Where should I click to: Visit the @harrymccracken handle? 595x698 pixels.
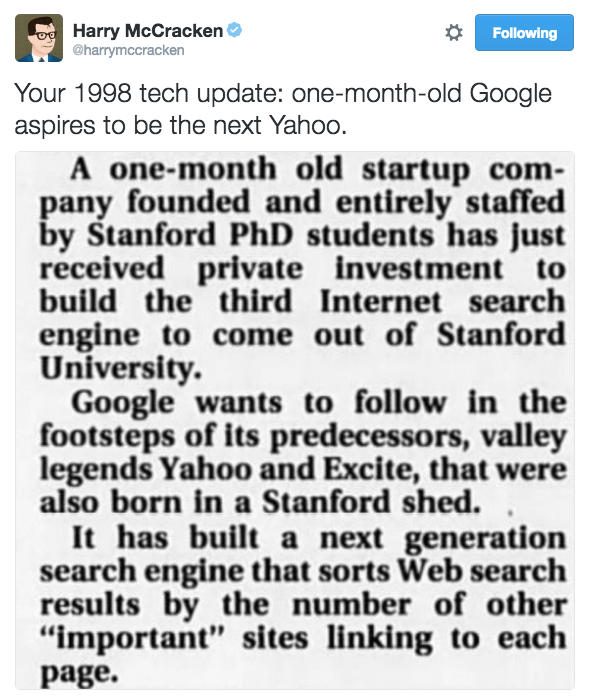(128, 50)
